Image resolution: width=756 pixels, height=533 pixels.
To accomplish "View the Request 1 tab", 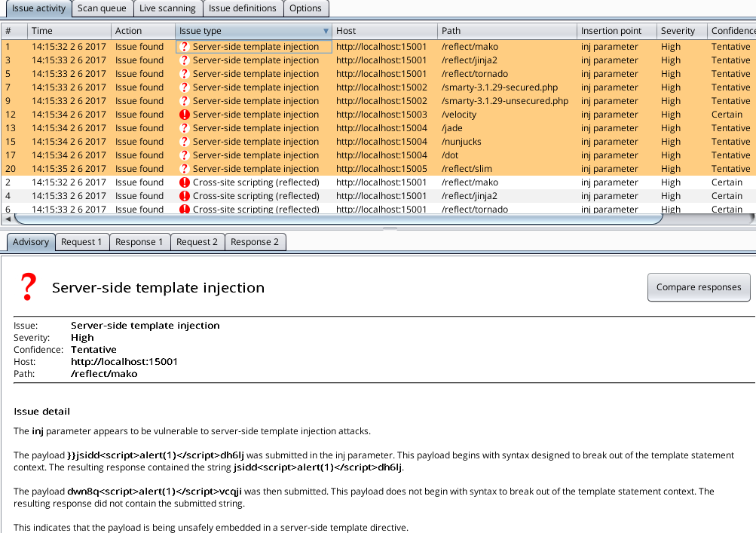I will coord(81,242).
